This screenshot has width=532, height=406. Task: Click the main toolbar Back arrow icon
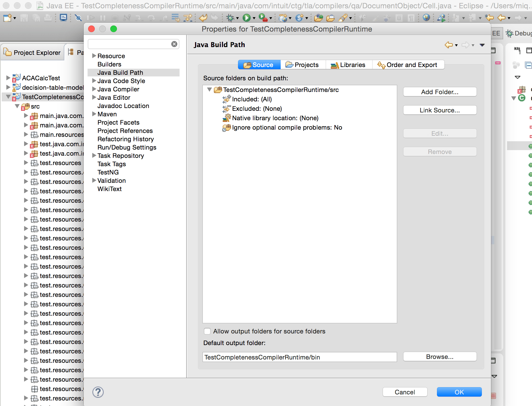coord(502,18)
